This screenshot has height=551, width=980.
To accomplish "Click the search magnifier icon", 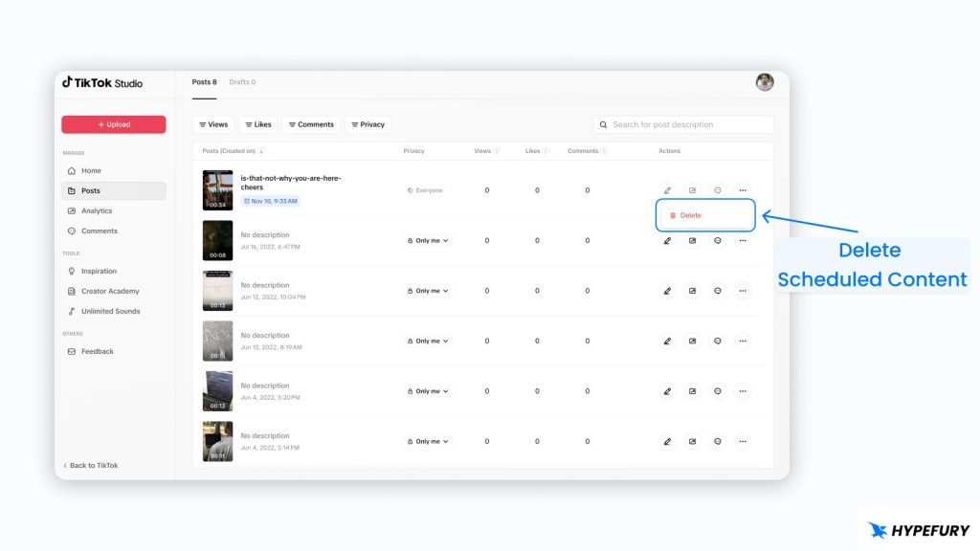I will (x=603, y=124).
